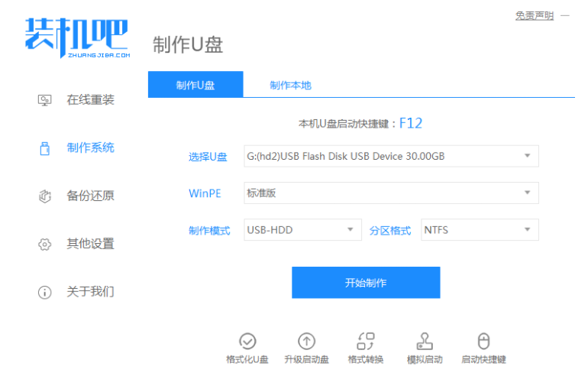Click the 装机吧 logo
Viewport: 588px width, 389px height.
click(x=77, y=37)
